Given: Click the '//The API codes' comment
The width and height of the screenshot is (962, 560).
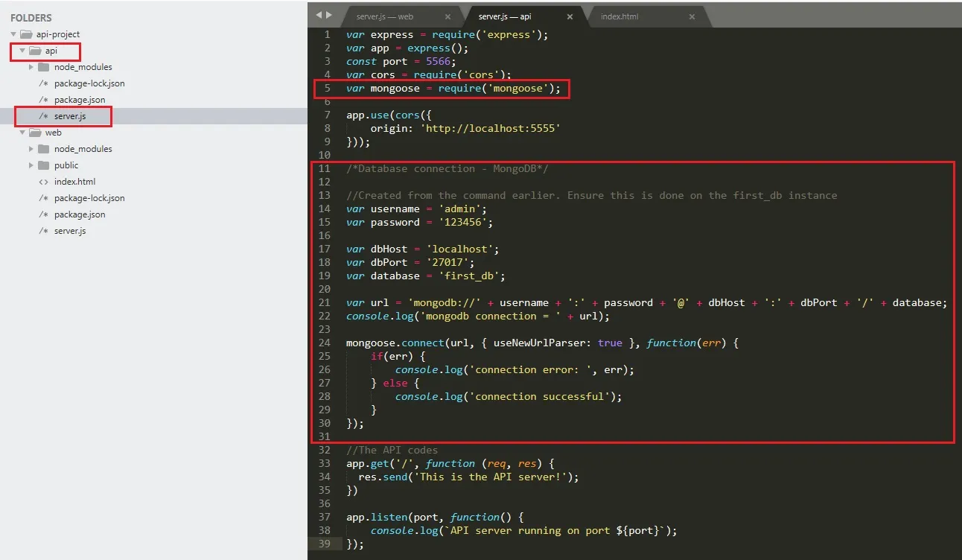Looking at the screenshot, I should point(392,450).
